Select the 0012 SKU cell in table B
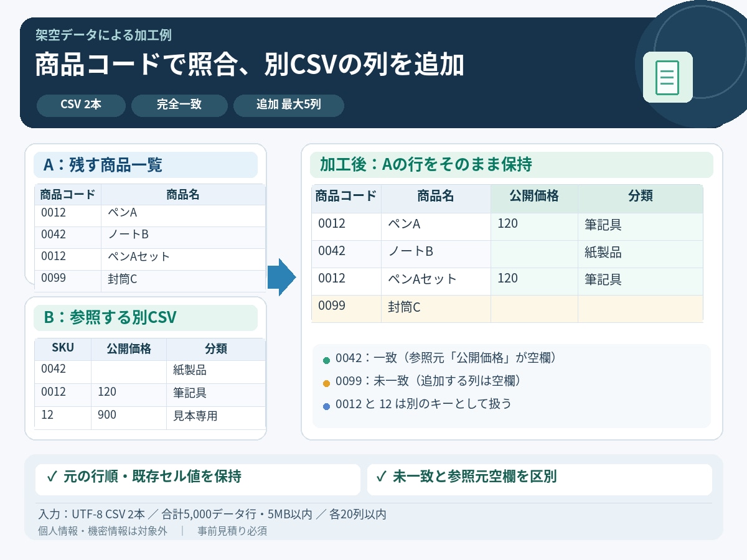The image size is (747, 560). [x=63, y=395]
